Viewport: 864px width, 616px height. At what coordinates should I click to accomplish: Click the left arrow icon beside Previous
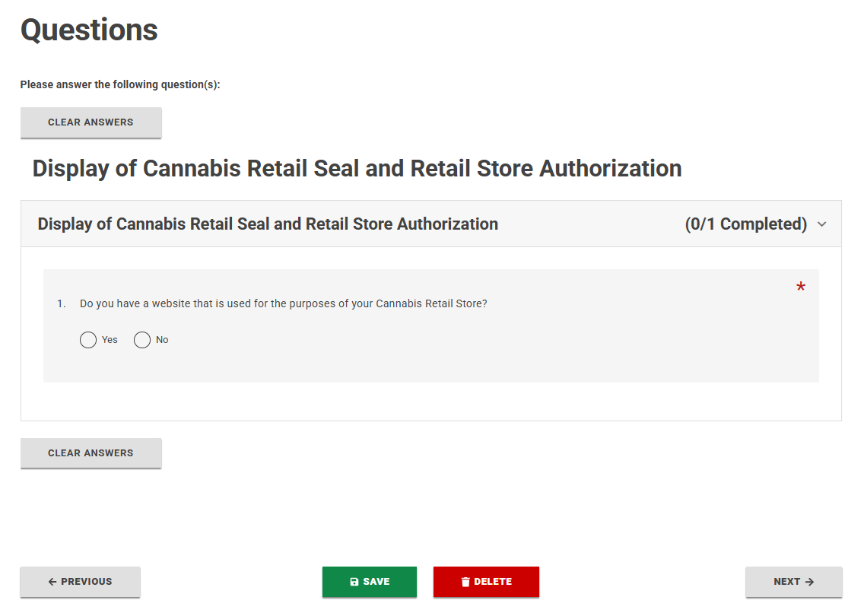(x=52, y=582)
